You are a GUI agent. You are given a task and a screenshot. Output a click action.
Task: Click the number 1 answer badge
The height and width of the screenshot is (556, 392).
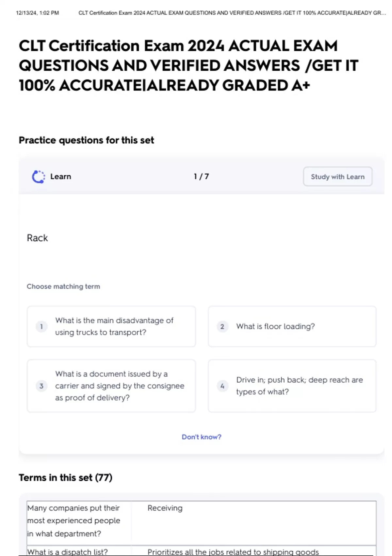(41, 326)
